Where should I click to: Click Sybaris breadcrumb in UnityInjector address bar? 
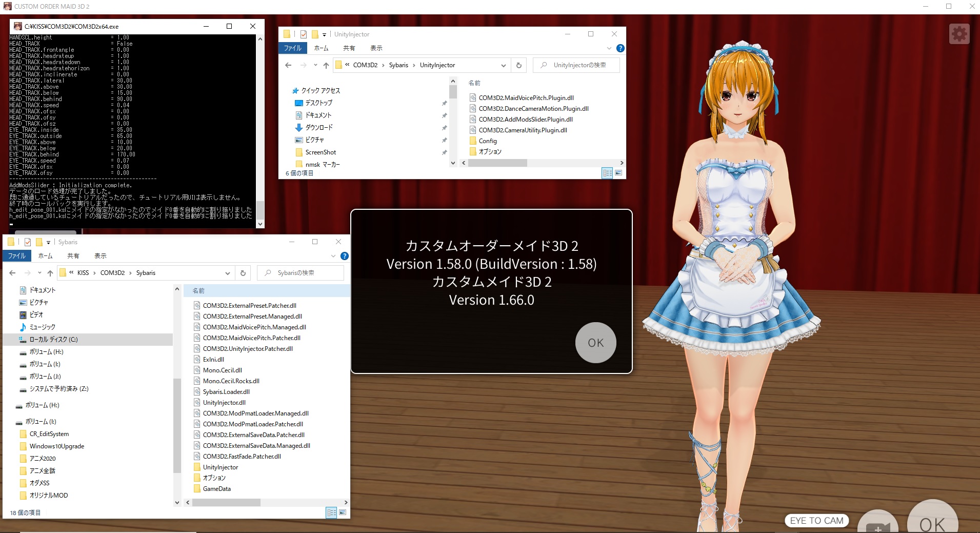pos(398,65)
